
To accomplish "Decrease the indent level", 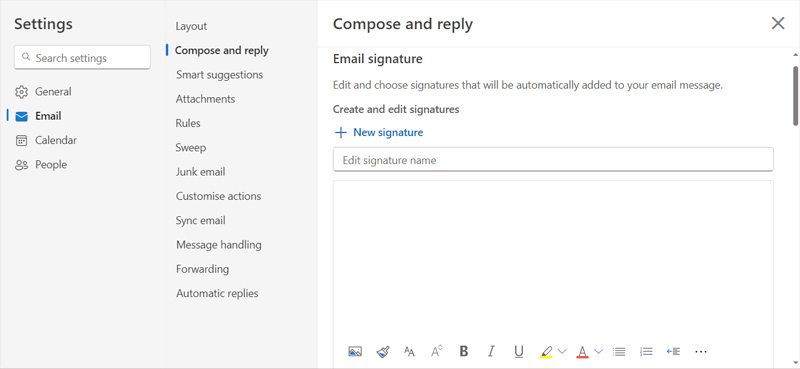I will [673, 351].
